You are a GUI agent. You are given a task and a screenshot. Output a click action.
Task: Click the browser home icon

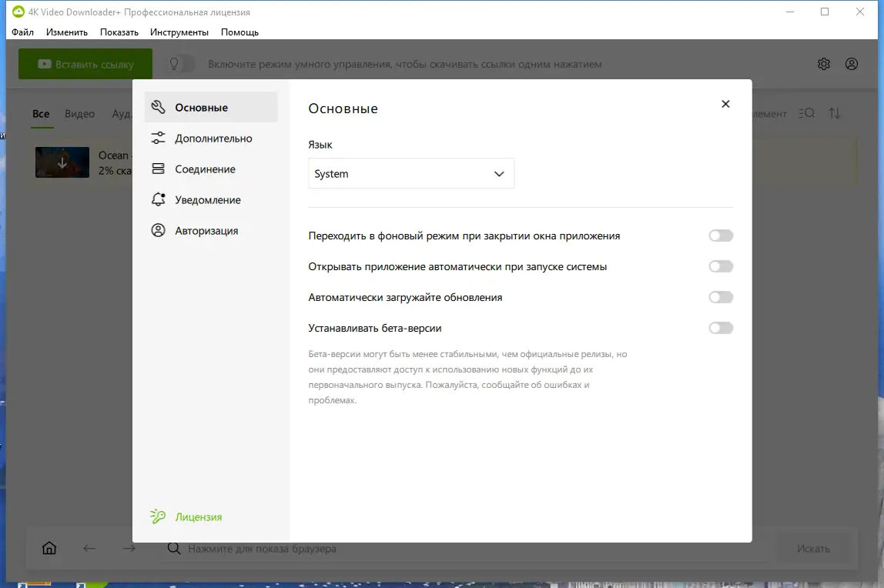49,548
